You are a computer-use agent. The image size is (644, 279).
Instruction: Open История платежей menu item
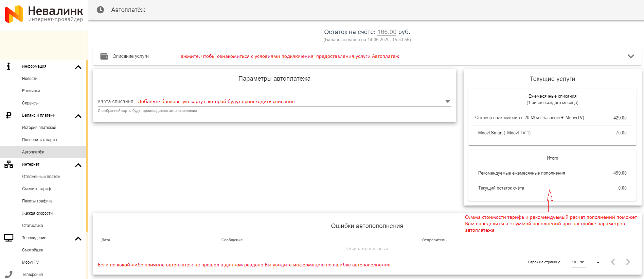39,128
